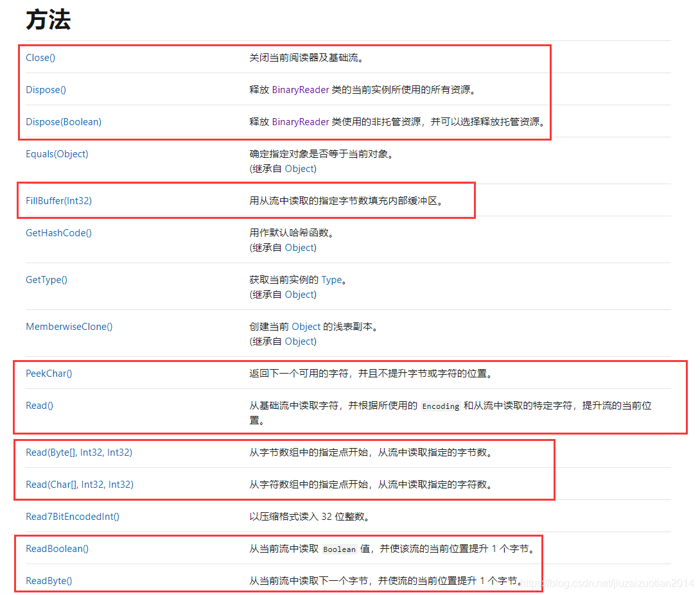Open the Close() method documentation
The height and width of the screenshot is (595, 700).
point(40,58)
